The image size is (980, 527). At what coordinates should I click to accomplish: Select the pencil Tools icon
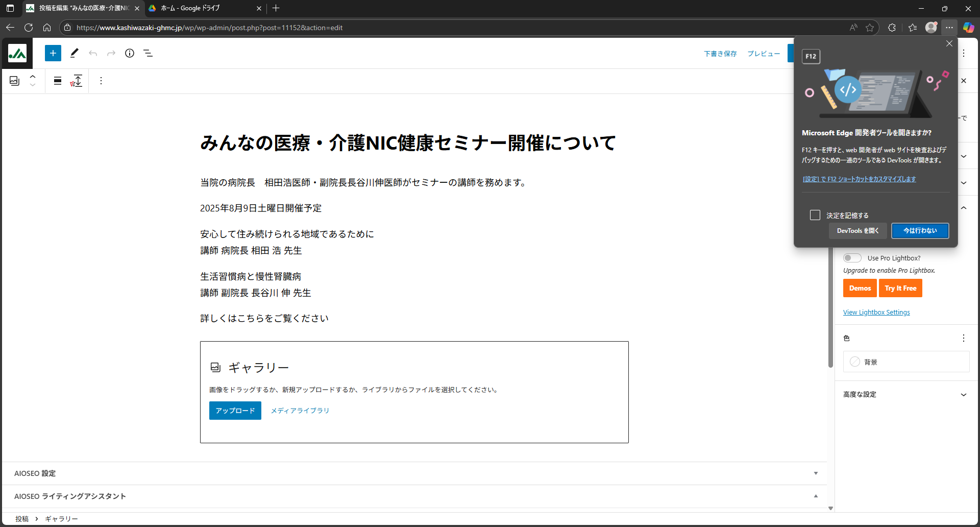click(x=74, y=53)
